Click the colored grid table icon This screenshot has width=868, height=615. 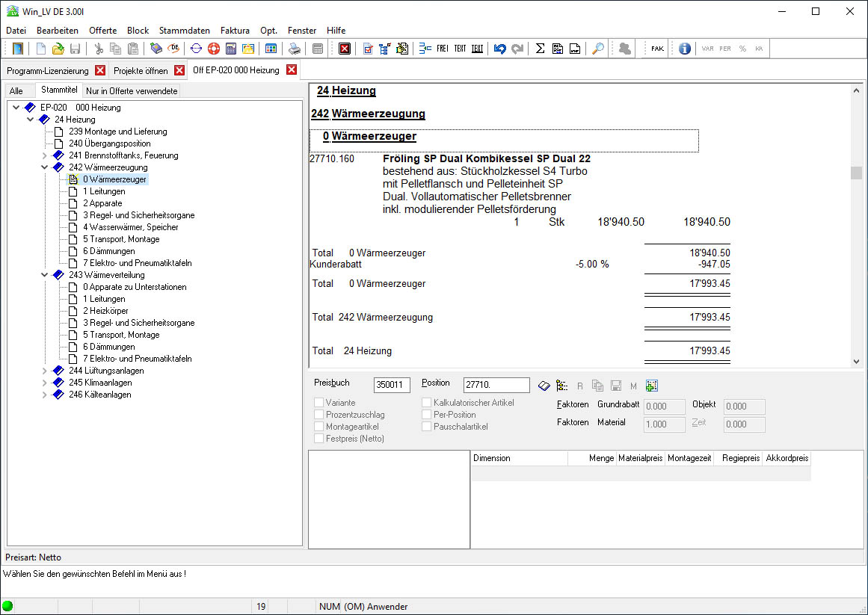(x=271, y=49)
